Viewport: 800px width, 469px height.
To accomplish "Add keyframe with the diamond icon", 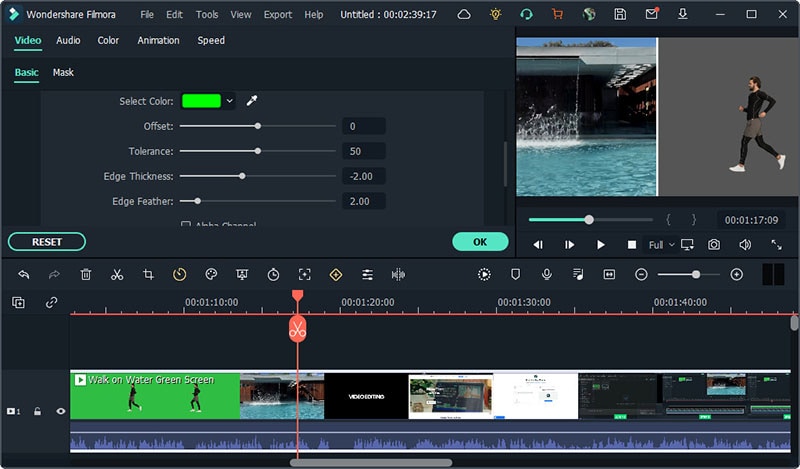I will tap(336, 275).
